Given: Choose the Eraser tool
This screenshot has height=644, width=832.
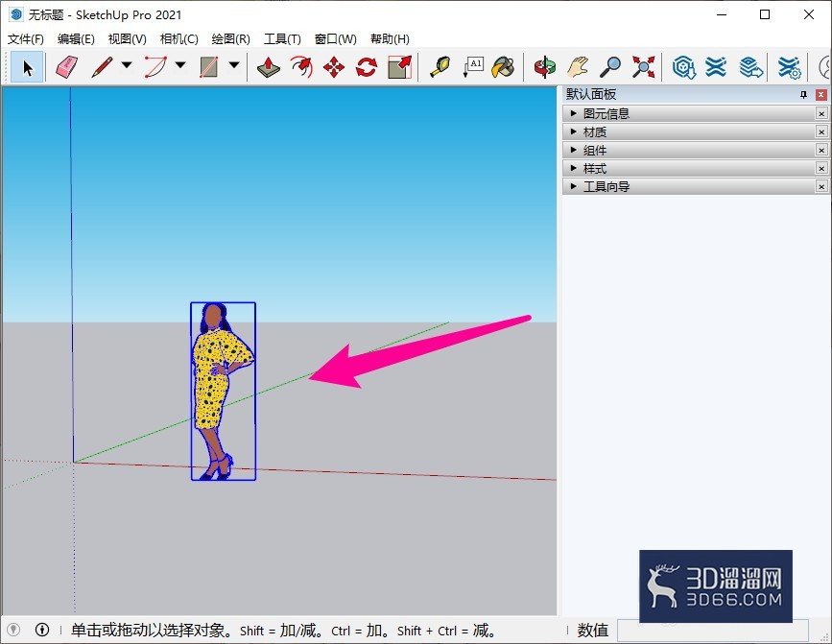Looking at the screenshot, I should tap(66, 67).
